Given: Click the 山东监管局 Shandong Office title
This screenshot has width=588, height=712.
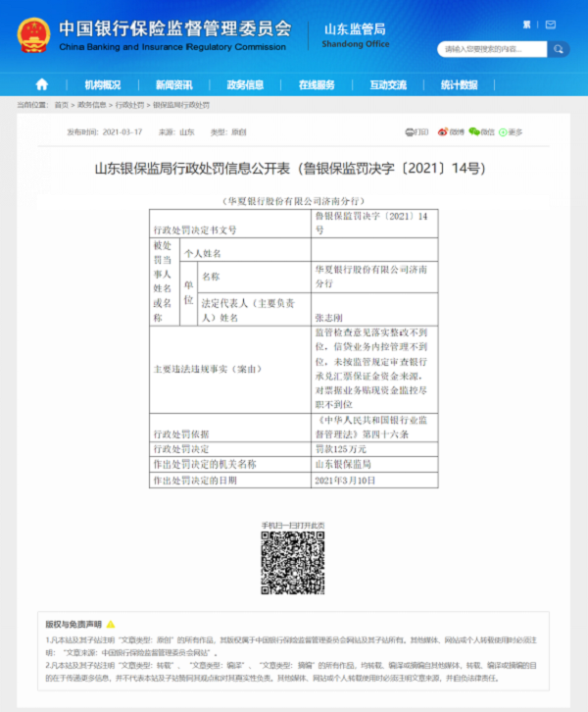Looking at the screenshot, I should pyautogui.click(x=355, y=35).
